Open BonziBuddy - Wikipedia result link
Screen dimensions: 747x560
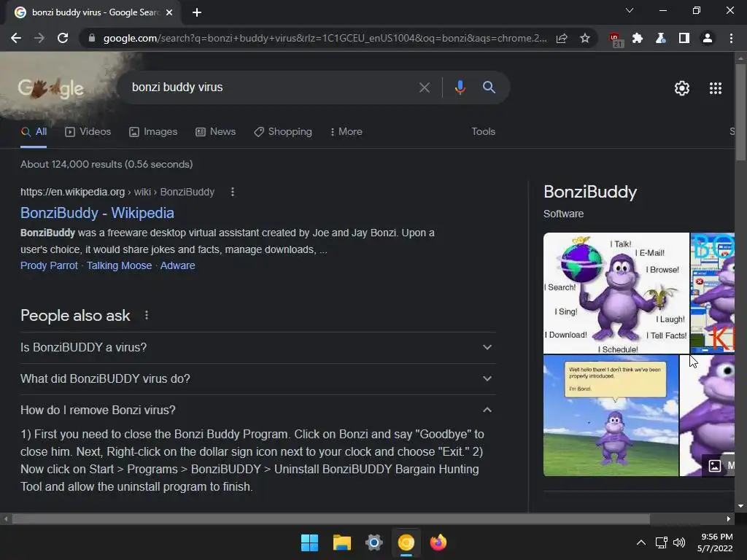(97, 213)
